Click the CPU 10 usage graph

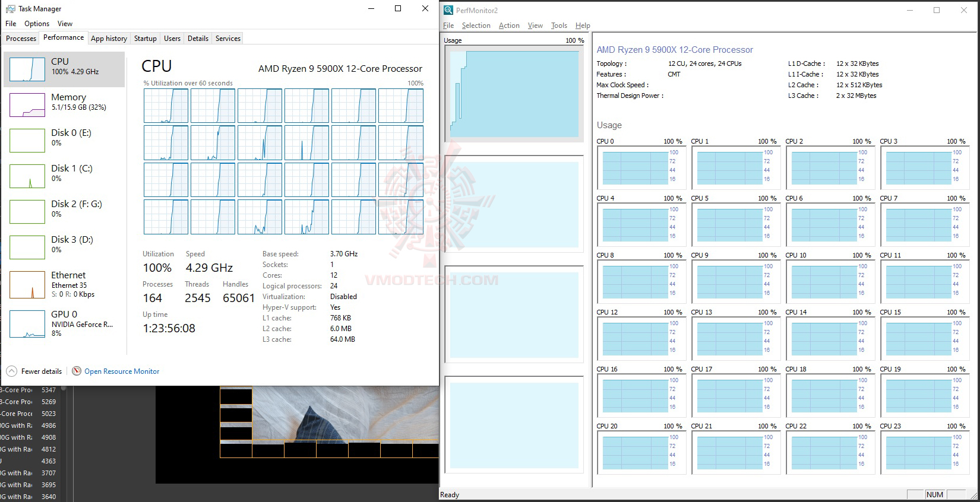pos(830,281)
